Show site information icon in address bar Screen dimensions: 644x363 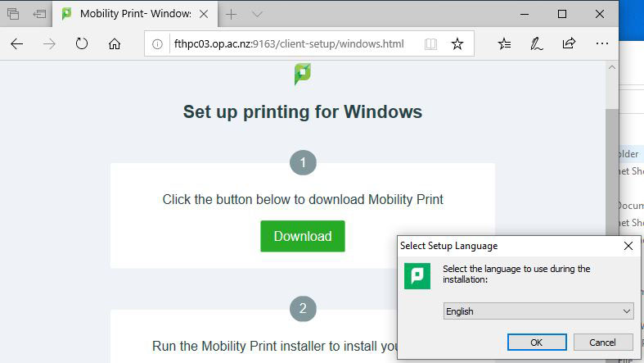[157, 44]
